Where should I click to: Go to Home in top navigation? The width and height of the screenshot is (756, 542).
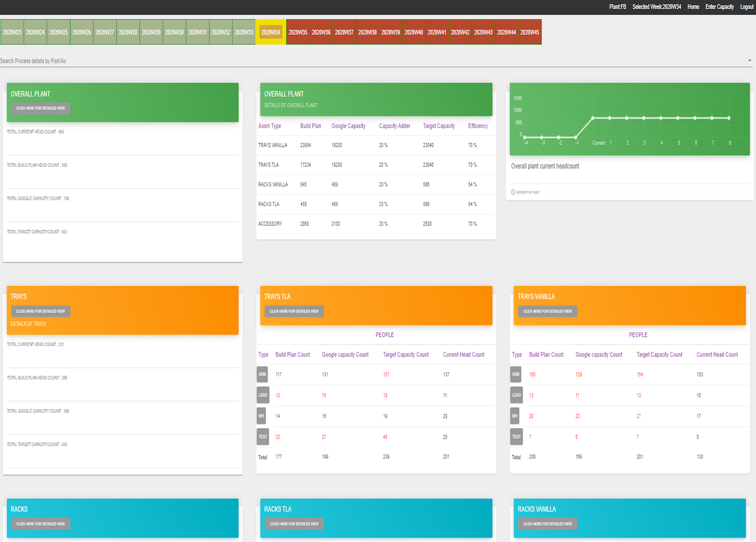tap(693, 7)
